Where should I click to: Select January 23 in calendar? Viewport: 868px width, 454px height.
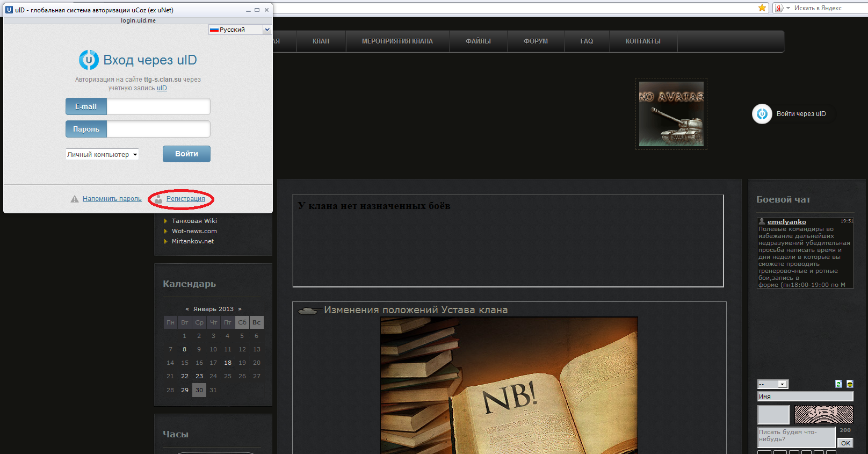(199, 376)
